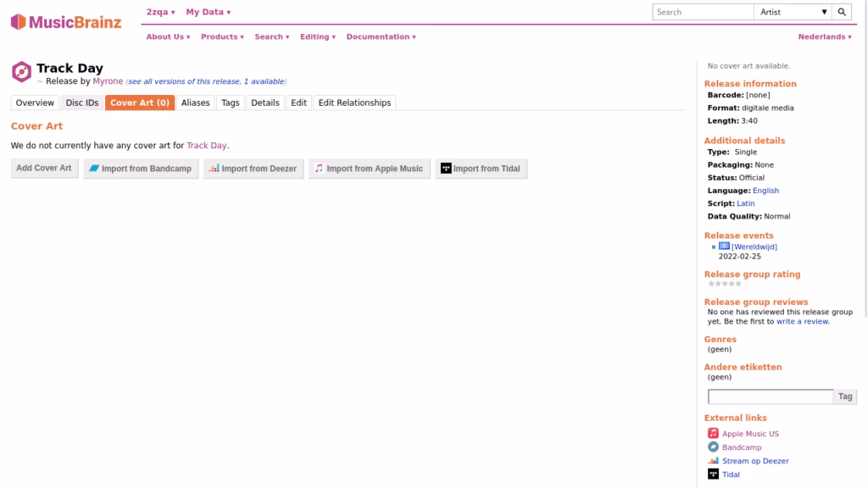Click the Tidal icon in External links
The height and width of the screenshot is (488, 868).
(x=713, y=474)
